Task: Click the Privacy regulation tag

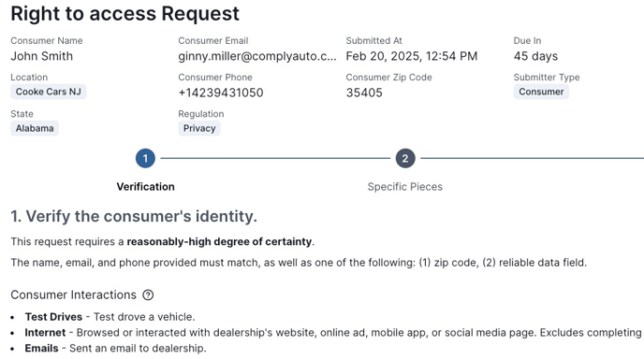Action: pyautogui.click(x=199, y=128)
